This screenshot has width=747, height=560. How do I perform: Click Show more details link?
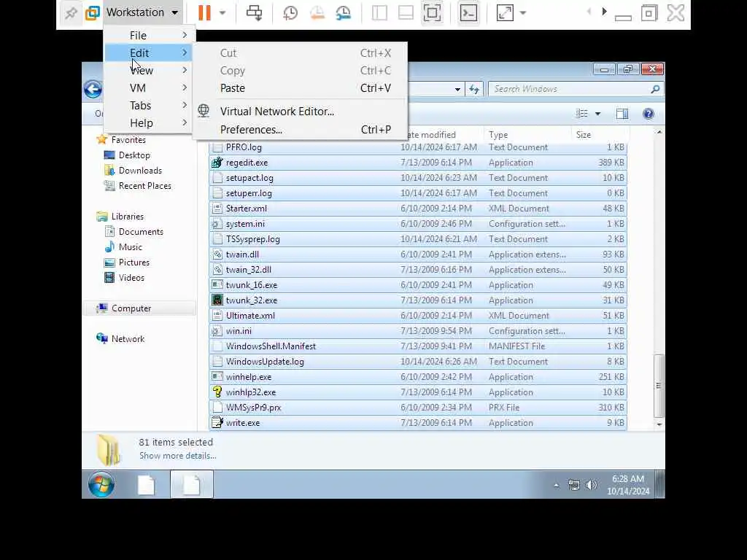click(x=178, y=456)
